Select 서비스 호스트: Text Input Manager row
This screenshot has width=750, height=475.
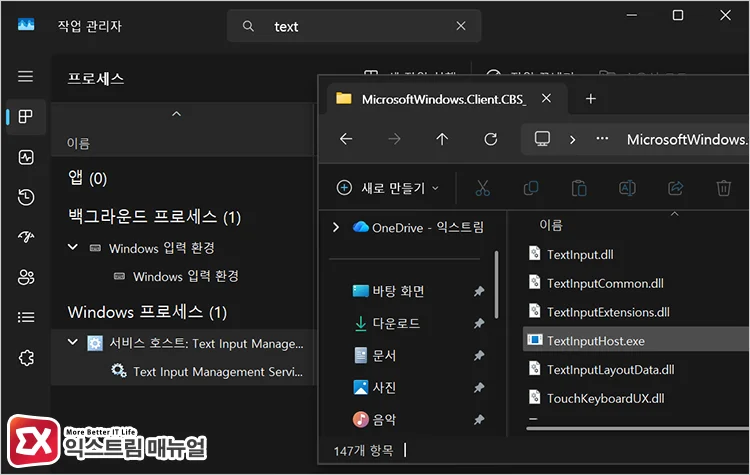(182, 343)
